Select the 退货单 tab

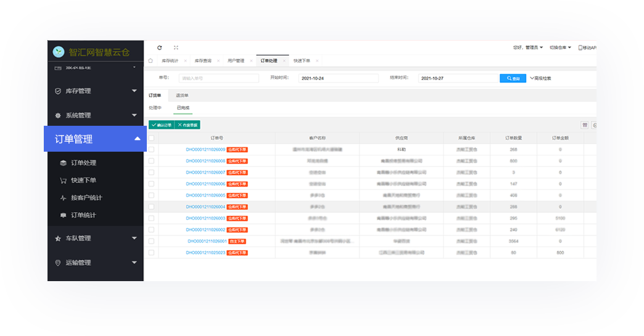(182, 96)
